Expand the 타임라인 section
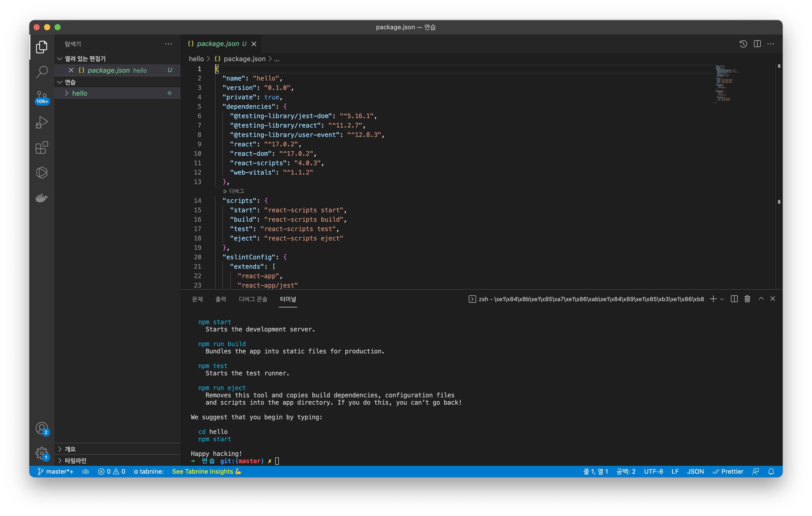Viewport: 812px width, 516px height. click(x=76, y=460)
